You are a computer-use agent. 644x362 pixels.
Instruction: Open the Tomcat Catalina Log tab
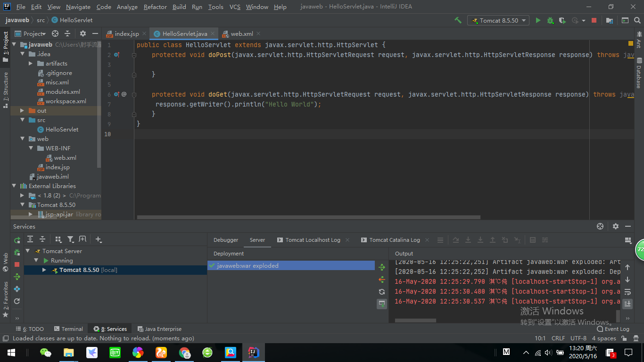click(395, 240)
